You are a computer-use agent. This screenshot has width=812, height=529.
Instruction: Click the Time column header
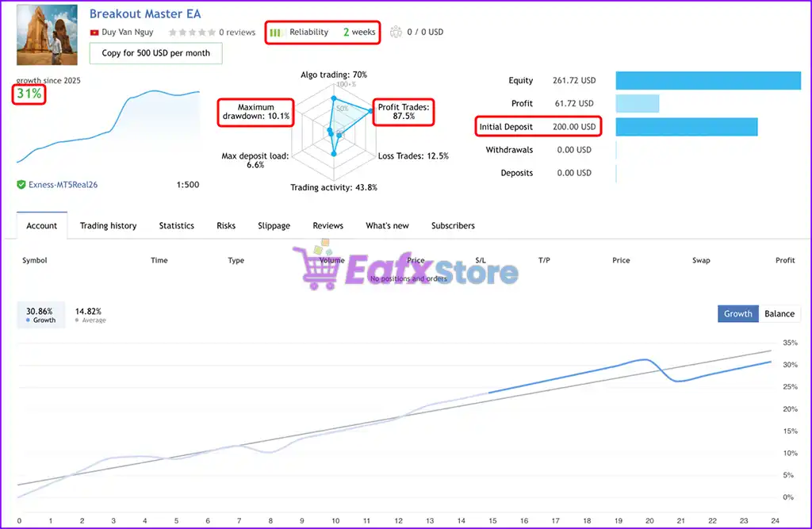pyautogui.click(x=159, y=261)
